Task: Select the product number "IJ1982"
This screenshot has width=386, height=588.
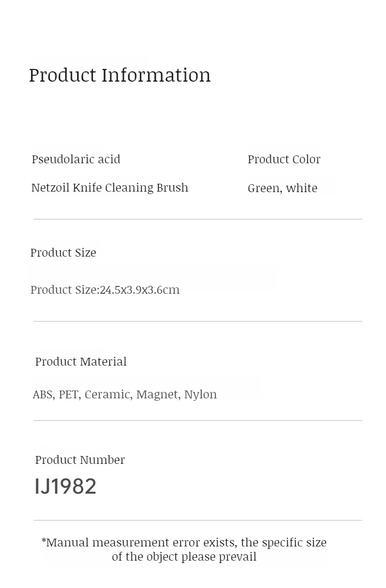Action: [x=65, y=487]
